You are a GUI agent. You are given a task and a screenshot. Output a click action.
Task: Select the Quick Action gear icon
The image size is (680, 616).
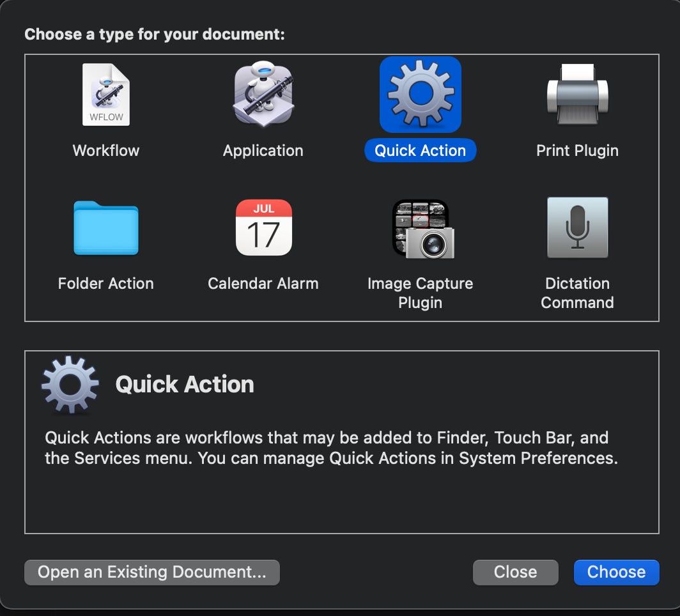coord(421,95)
